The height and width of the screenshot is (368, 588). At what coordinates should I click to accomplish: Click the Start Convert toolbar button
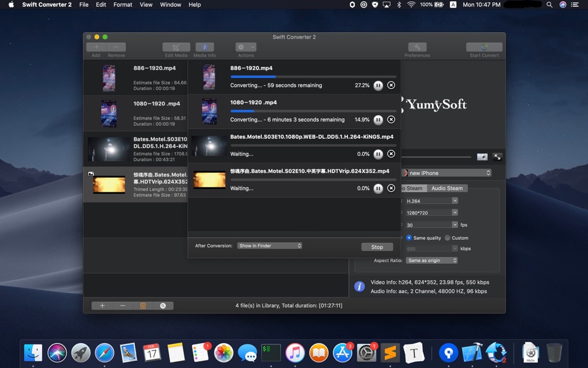tap(484, 46)
